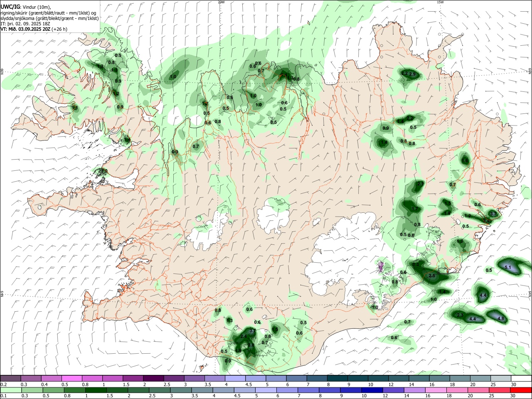Screen dimensions: 532x399
Task: Click the pink rain swatch between 18 and 20
Action: click(x=457, y=390)
